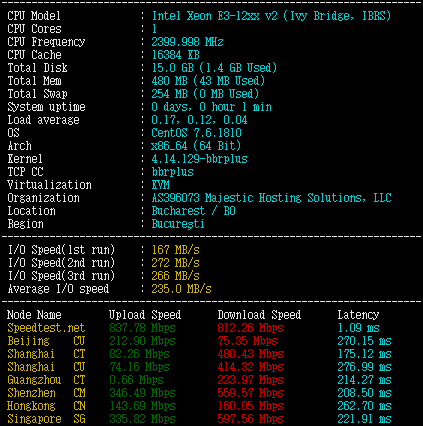Select the Singapore SG node name

tap(46, 419)
